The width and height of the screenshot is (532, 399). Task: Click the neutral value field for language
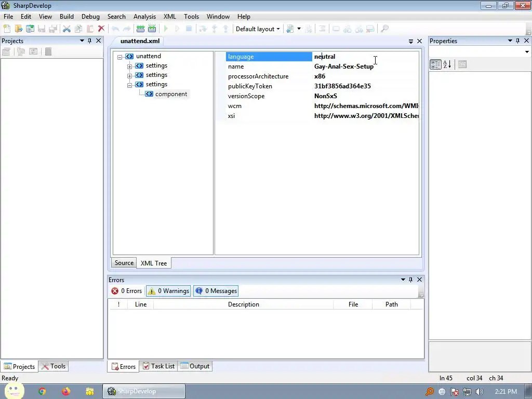coord(365,57)
